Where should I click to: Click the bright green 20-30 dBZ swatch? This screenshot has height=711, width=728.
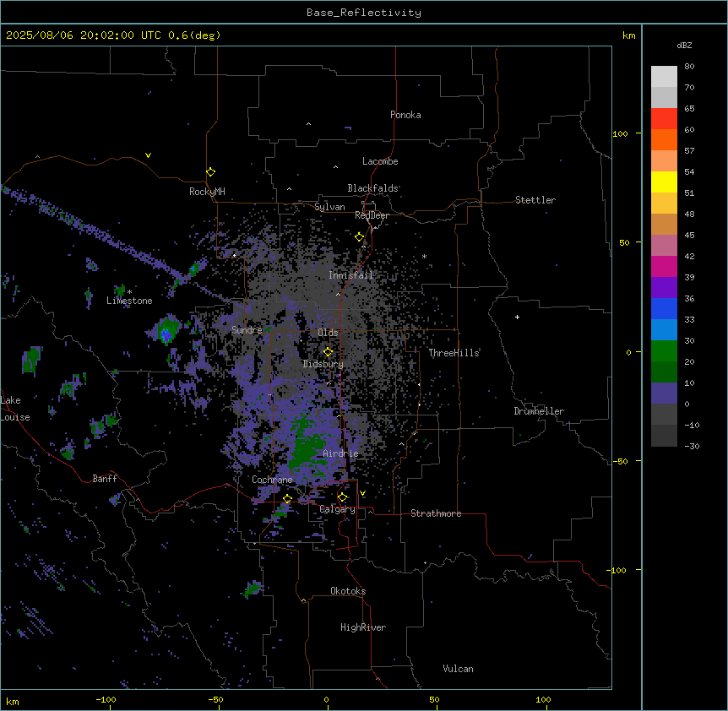pyautogui.click(x=664, y=351)
